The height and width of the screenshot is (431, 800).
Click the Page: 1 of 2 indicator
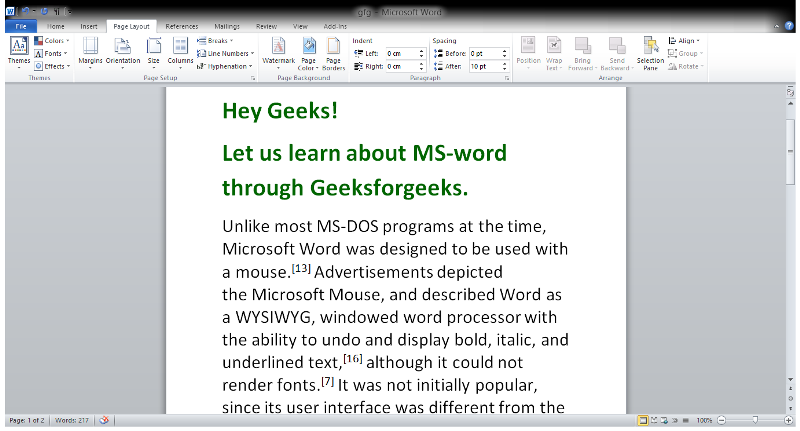click(27, 420)
